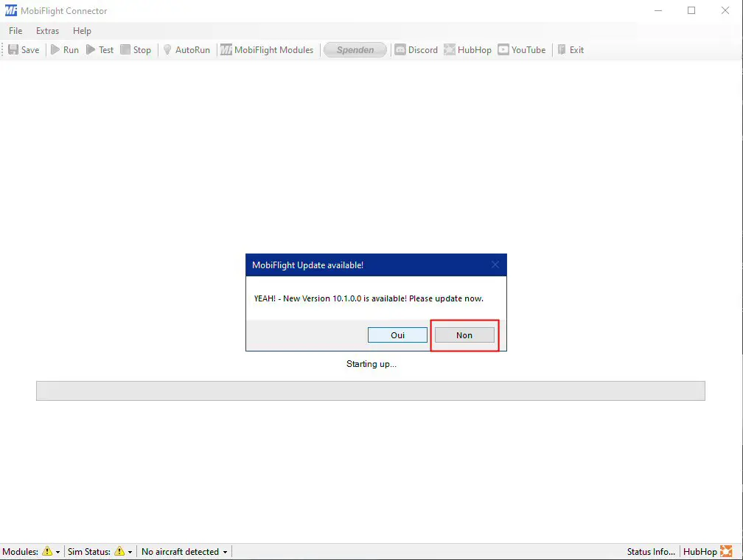
Task: Open the Extras menu
Action: (47, 31)
